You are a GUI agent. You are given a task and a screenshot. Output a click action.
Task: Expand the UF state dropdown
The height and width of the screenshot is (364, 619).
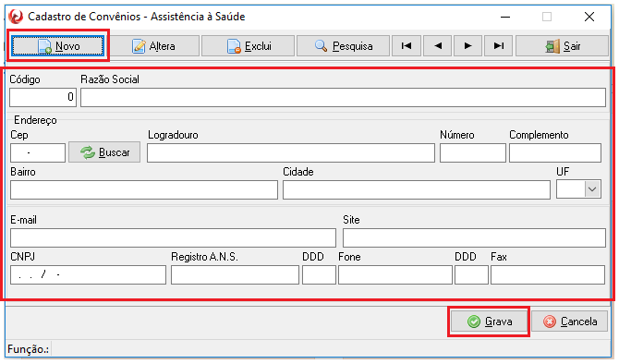(x=592, y=189)
